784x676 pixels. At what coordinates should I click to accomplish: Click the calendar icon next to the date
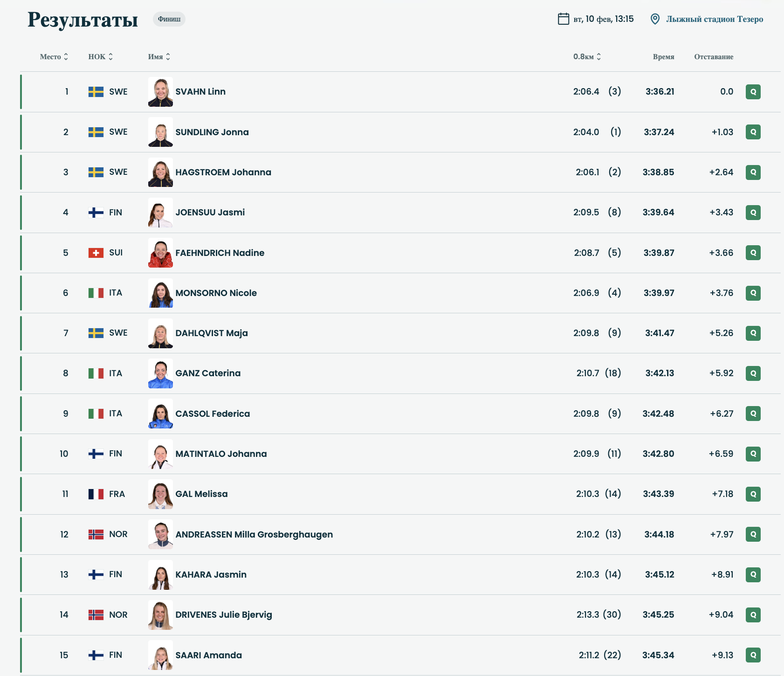point(564,19)
